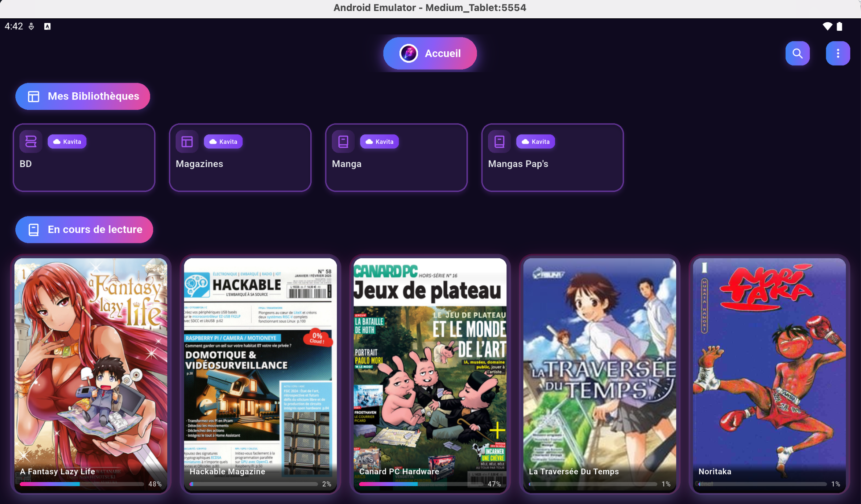The width and height of the screenshot is (861, 504).
Task: Click the Hackable Magazine title text
Action: click(228, 472)
